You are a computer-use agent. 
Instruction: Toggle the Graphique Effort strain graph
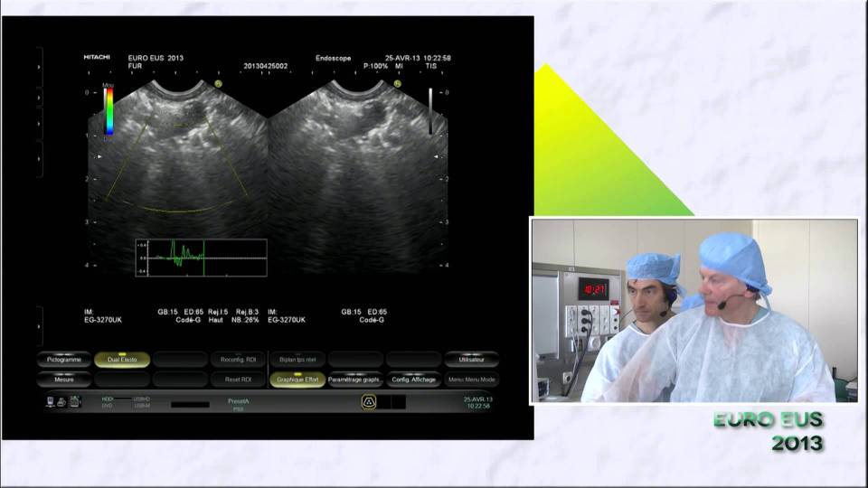click(x=297, y=380)
